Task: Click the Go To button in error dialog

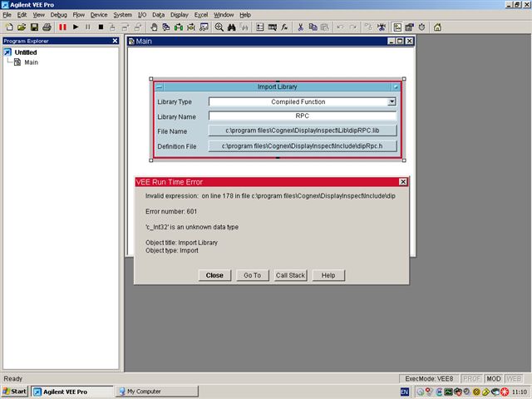Action: [252, 275]
